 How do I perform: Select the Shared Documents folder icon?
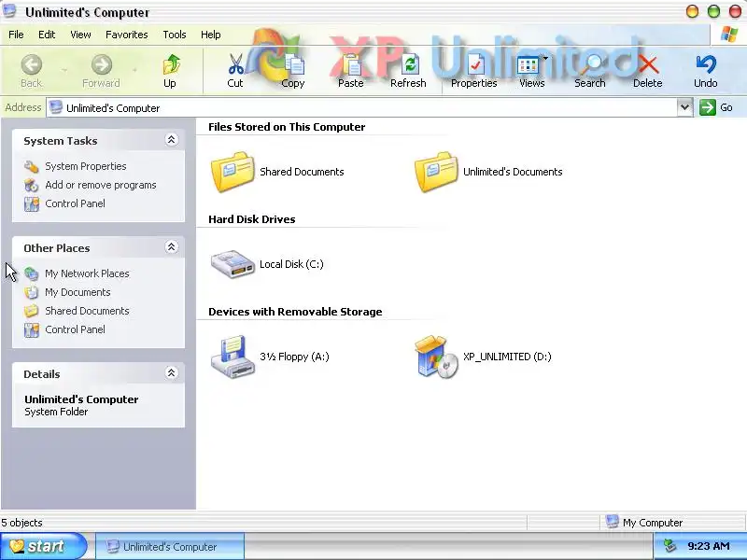point(233,172)
